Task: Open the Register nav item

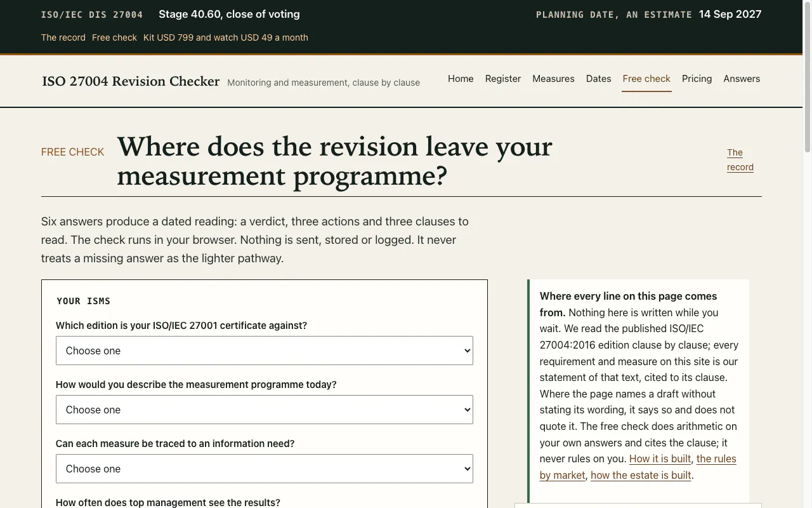Action: pos(503,79)
